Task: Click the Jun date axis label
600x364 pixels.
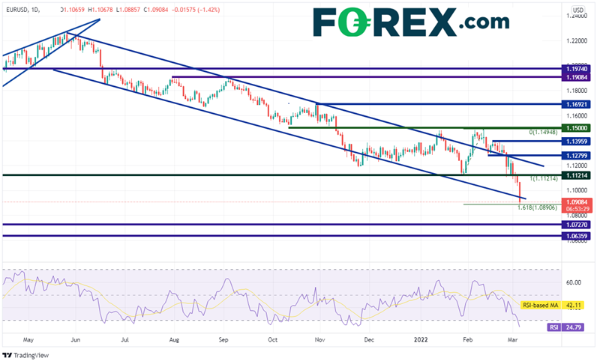Action: [x=76, y=339]
